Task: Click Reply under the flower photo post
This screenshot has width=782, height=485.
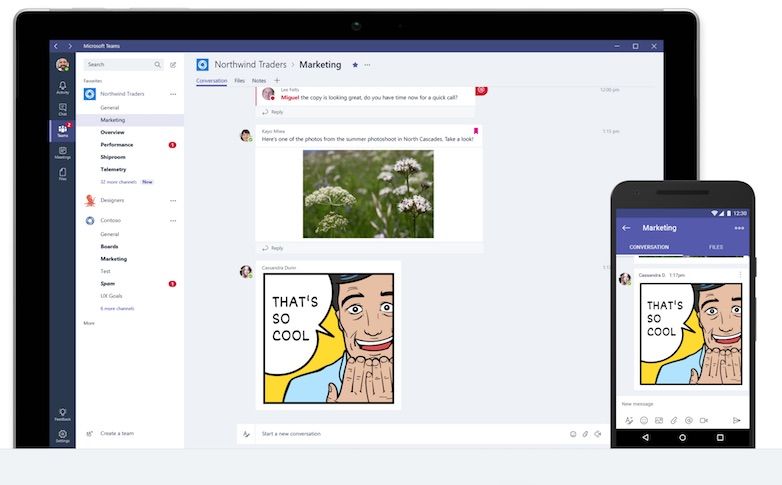Action: pyautogui.click(x=273, y=248)
